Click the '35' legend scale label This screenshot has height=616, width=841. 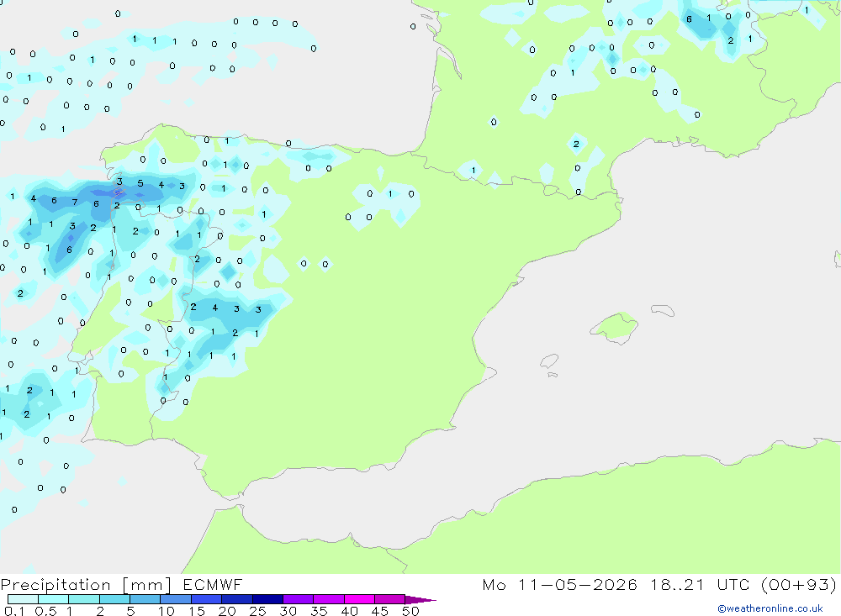pyautogui.click(x=319, y=611)
